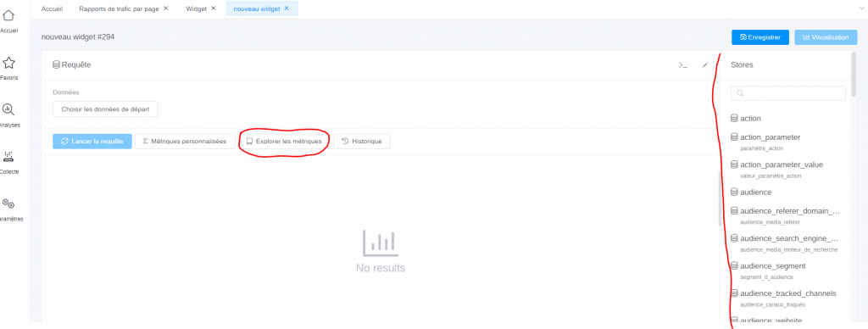
Task: Expand the tab list chevron at top right
Action: click(862, 8)
